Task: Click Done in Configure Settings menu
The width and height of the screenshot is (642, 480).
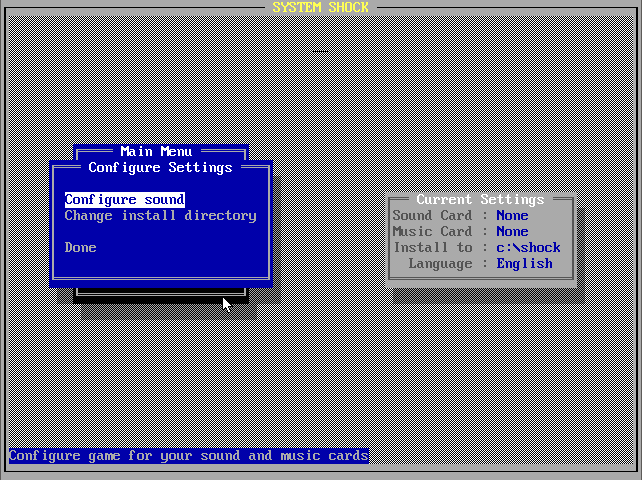Action: pos(81,248)
